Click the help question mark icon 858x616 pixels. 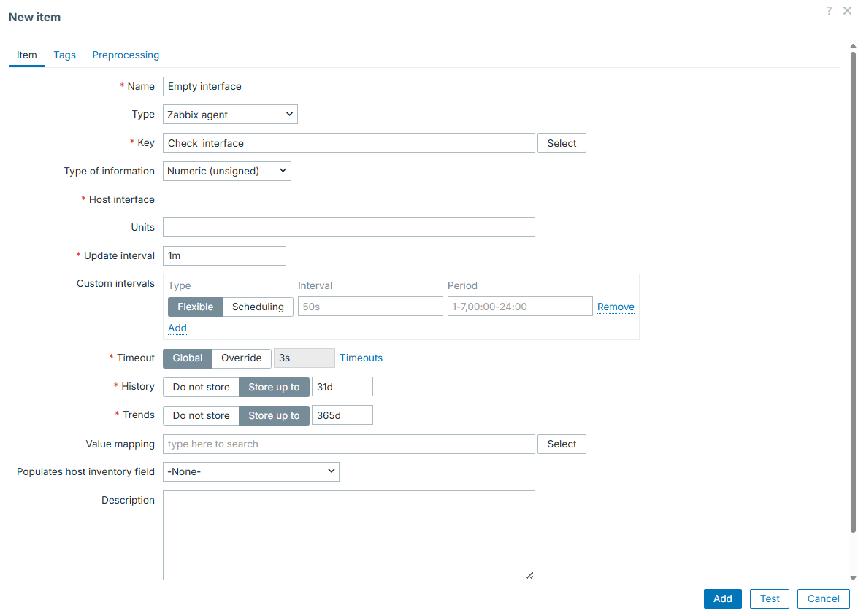829,11
